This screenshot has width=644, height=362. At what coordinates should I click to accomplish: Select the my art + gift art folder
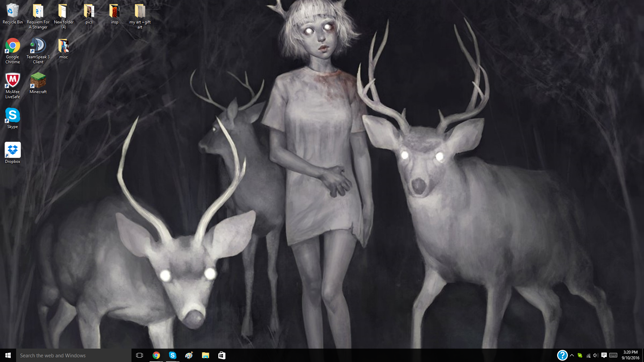pyautogui.click(x=140, y=16)
